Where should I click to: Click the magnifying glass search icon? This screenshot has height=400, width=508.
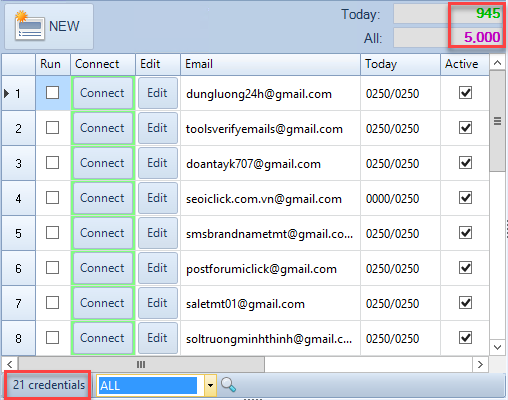pyautogui.click(x=228, y=385)
